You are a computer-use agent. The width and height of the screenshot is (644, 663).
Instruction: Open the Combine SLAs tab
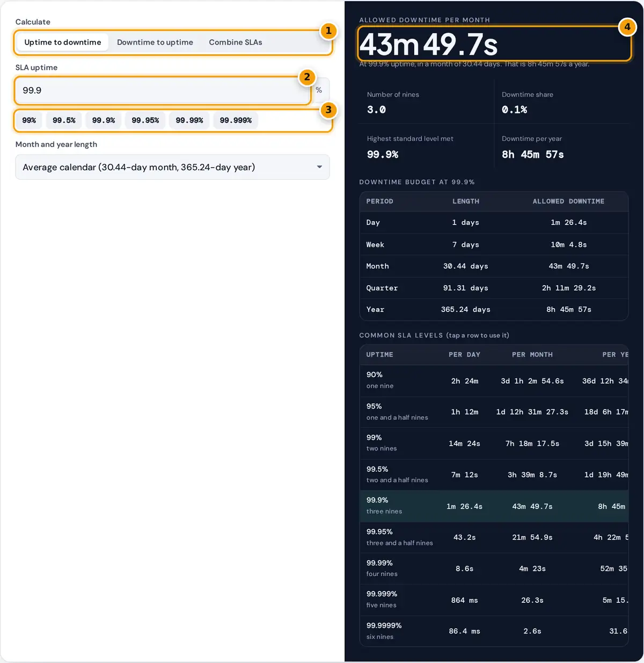(236, 42)
